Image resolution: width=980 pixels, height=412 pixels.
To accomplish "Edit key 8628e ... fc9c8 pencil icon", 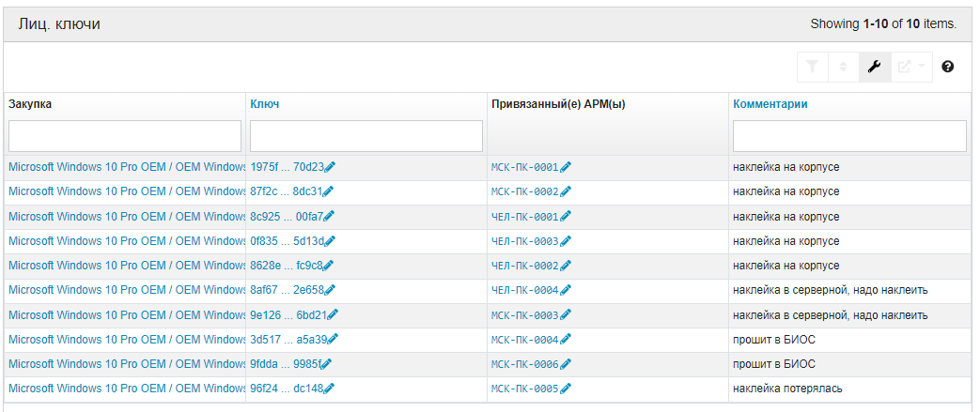I will (x=328, y=266).
